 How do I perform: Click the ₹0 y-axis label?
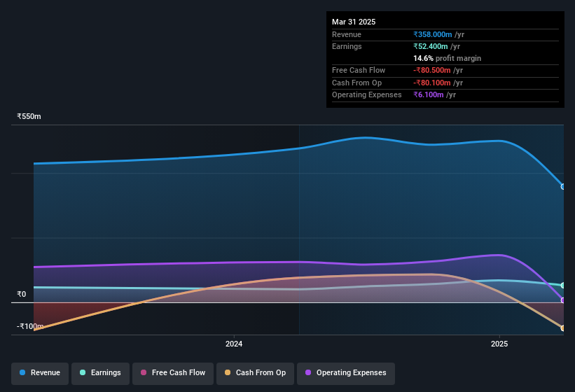[x=21, y=294]
